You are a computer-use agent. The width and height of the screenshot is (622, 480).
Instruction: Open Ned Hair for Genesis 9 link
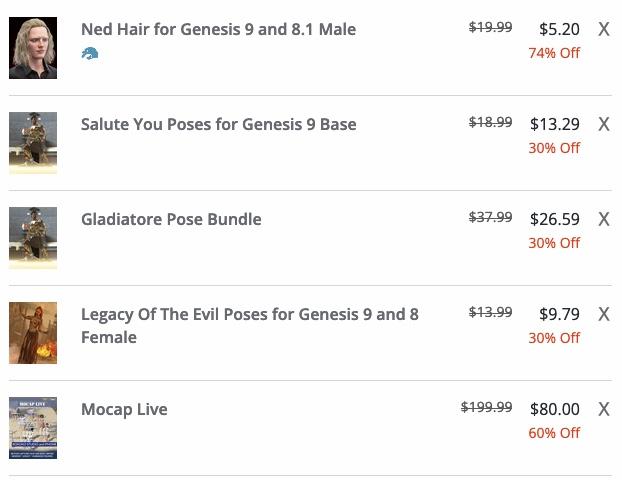coord(218,29)
